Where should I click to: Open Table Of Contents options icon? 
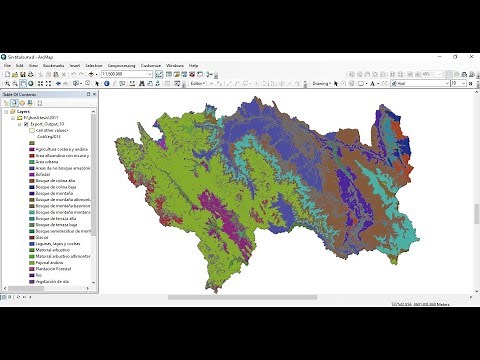[39, 103]
